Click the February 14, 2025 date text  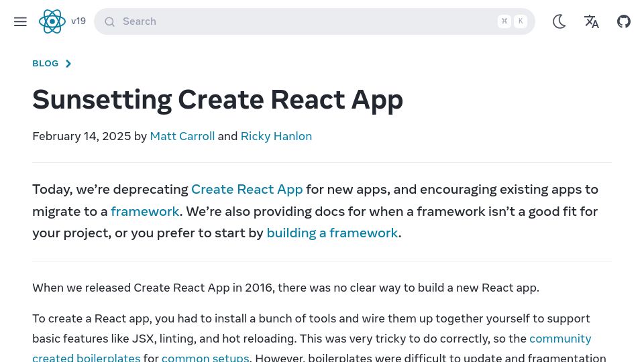click(x=82, y=136)
